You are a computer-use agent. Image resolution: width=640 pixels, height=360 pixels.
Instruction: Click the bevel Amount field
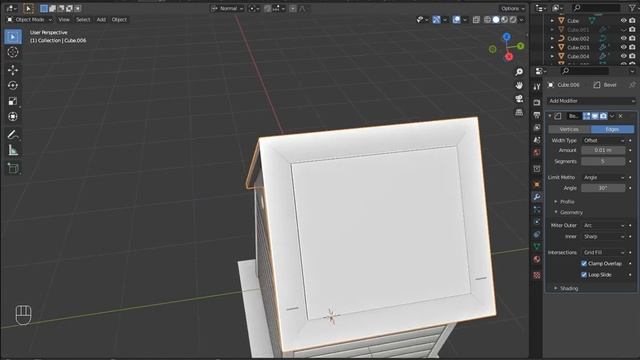pos(603,151)
